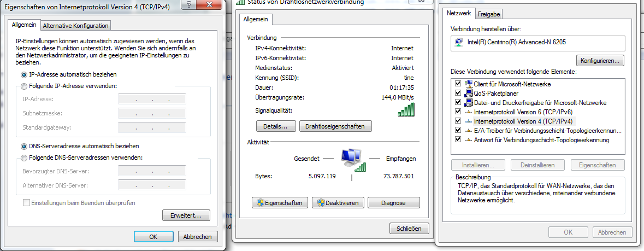Open Drahtloseigenschaften wireless properties
Viewport: 644px width, 251px height.
[x=335, y=126]
